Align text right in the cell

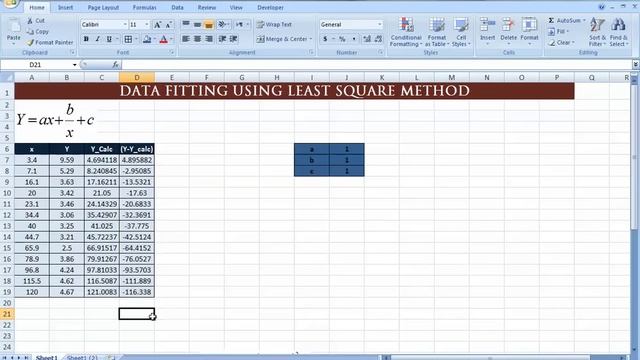pos(209,39)
